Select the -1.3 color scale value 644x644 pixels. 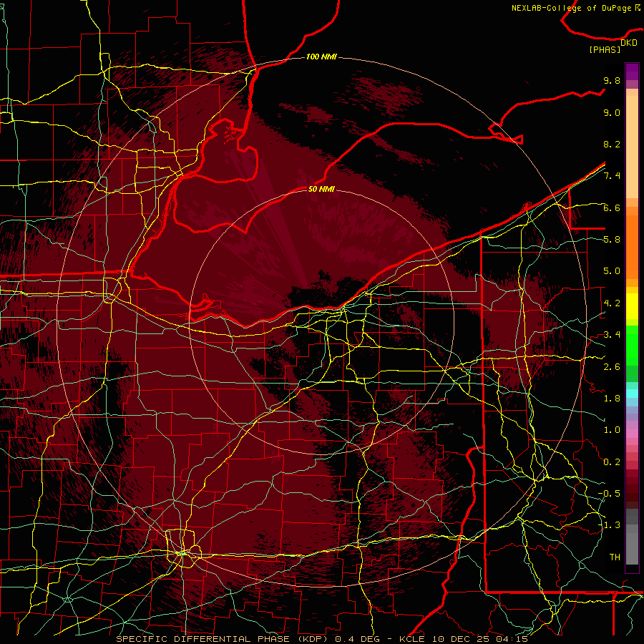pos(609,526)
